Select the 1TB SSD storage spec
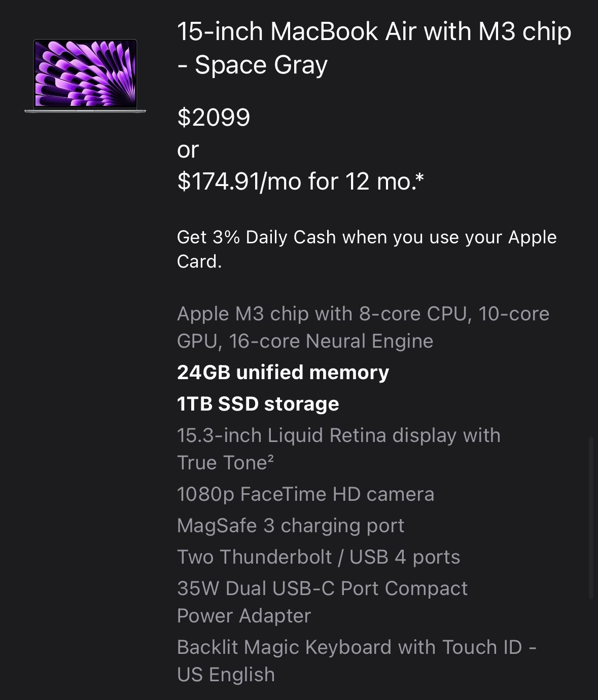598x700 pixels. pos(258,404)
